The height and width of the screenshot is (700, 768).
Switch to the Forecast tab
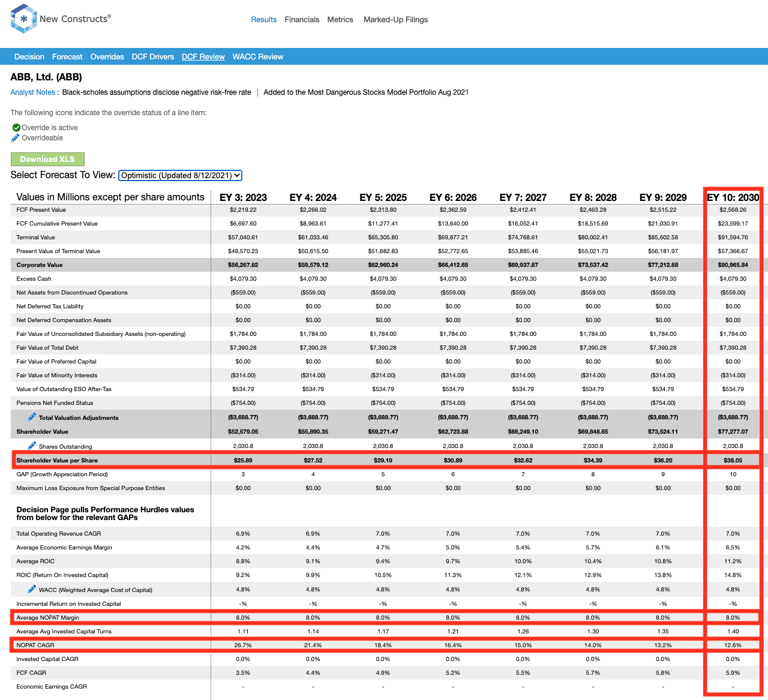tap(67, 57)
